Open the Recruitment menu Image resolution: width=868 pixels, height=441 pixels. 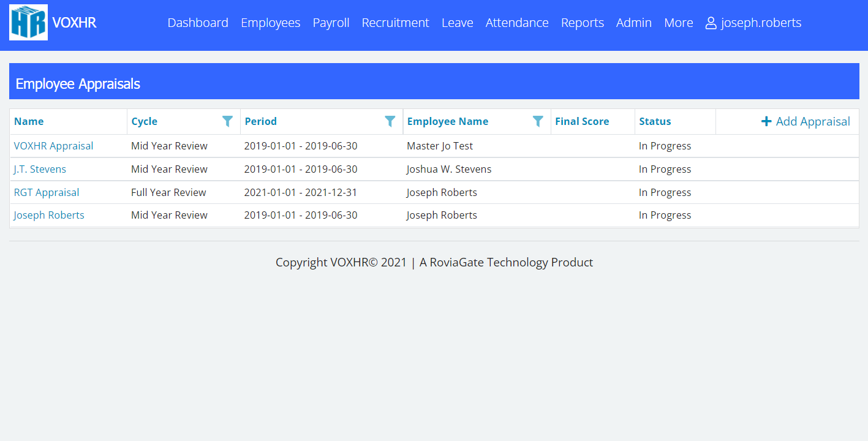coord(395,23)
